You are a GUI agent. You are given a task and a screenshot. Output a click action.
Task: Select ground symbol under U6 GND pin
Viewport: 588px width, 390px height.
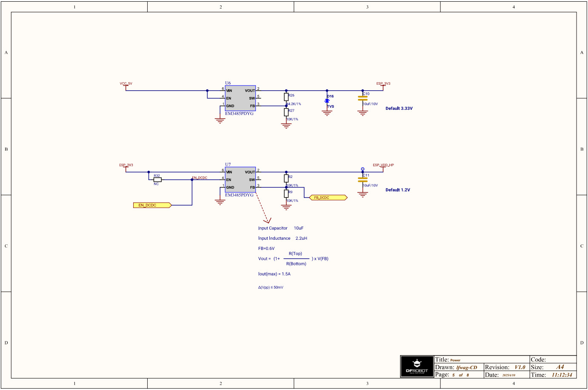pos(220,120)
